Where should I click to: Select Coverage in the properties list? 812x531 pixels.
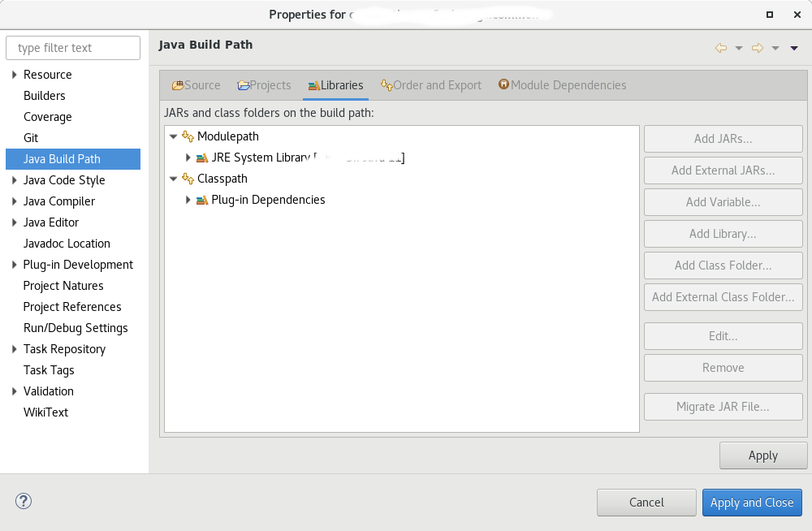48,117
